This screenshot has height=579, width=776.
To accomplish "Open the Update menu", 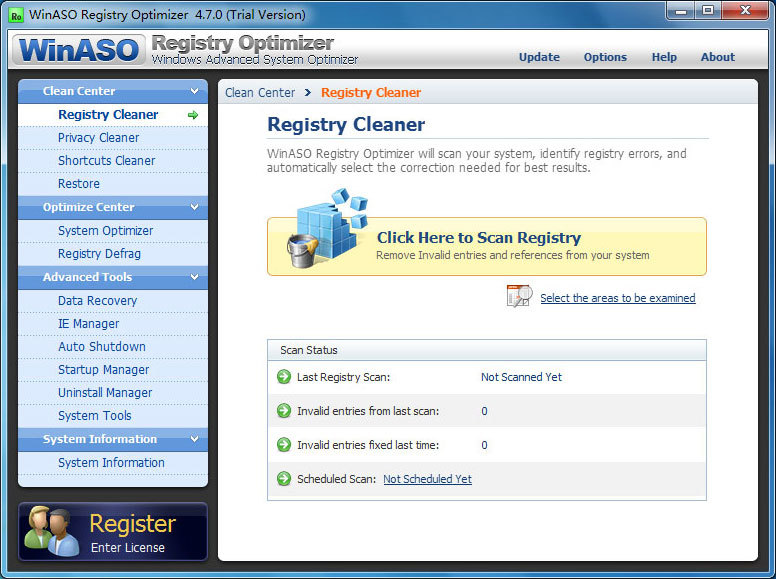I will coord(539,57).
